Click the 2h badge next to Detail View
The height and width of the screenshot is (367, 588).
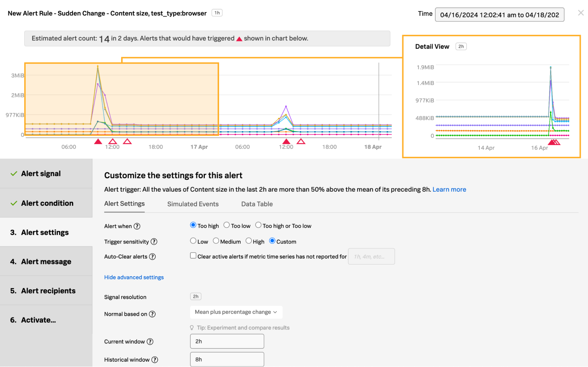click(461, 47)
